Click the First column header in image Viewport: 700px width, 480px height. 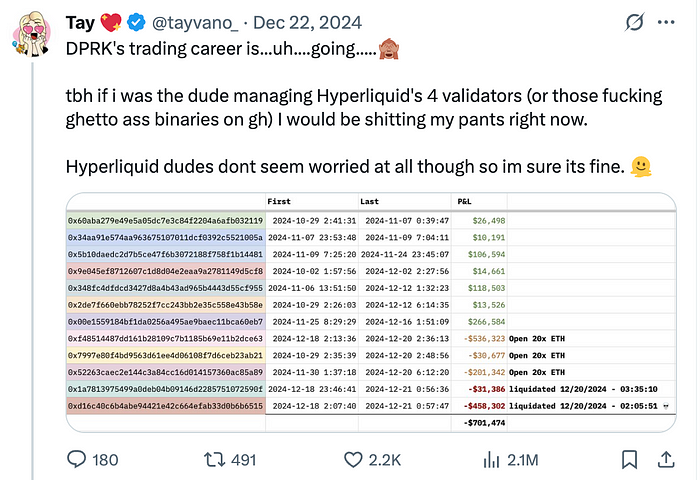pyautogui.click(x=279, y=201)
